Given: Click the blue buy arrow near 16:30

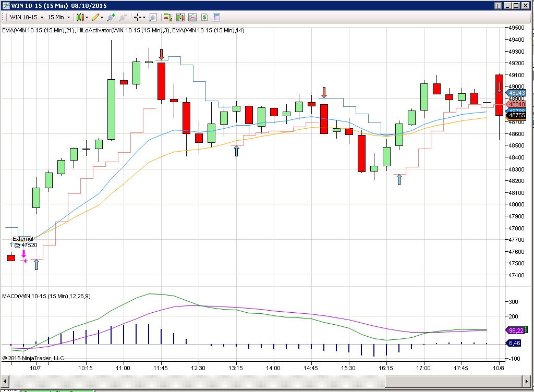Looking at the screenshot, I should [x=399, y=179].
